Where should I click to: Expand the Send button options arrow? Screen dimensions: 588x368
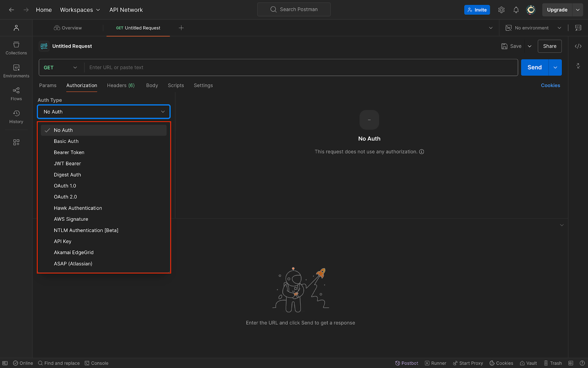pyautogui.click(x=555, y=67)
